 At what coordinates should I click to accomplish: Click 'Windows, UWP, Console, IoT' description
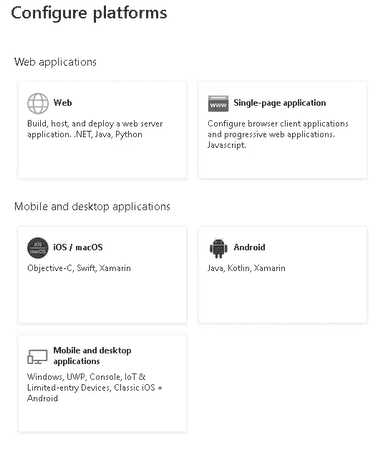(x=95, y=388)
